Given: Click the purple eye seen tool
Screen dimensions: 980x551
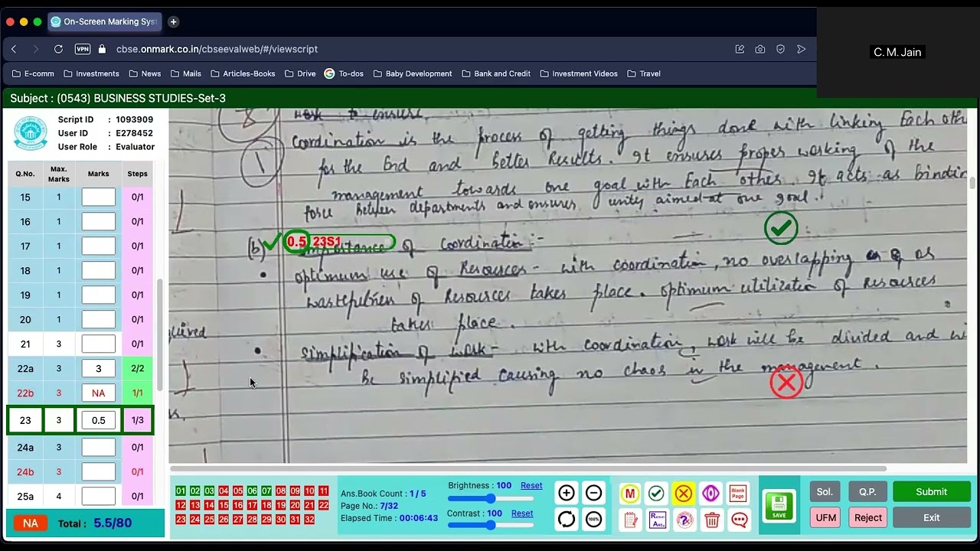Looking at the screenshot, I should point(711,494).
